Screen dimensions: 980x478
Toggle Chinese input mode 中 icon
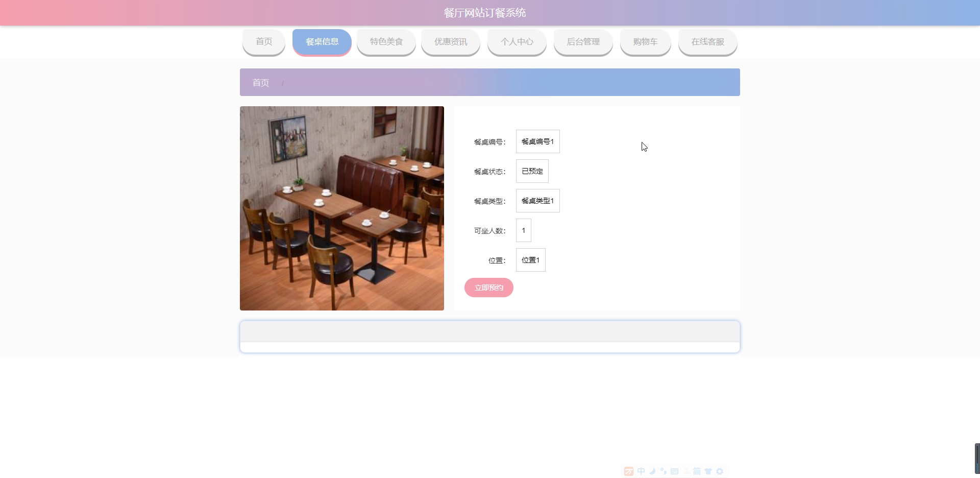(641, 471)
